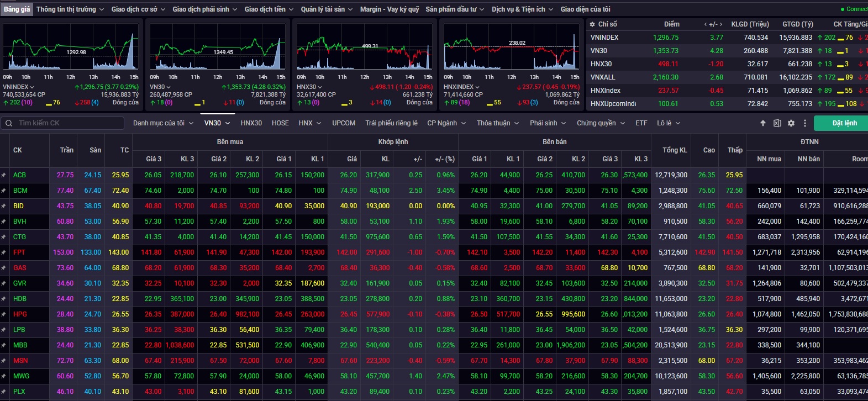
Task: Toggle pin on PLX row
Action: tap(4, 392)
